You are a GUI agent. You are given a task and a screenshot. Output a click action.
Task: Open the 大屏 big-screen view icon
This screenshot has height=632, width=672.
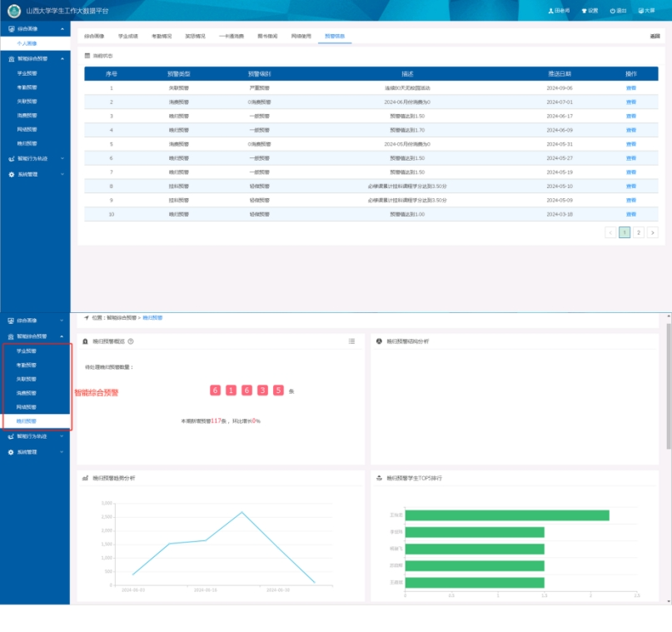tap(641, 11)
